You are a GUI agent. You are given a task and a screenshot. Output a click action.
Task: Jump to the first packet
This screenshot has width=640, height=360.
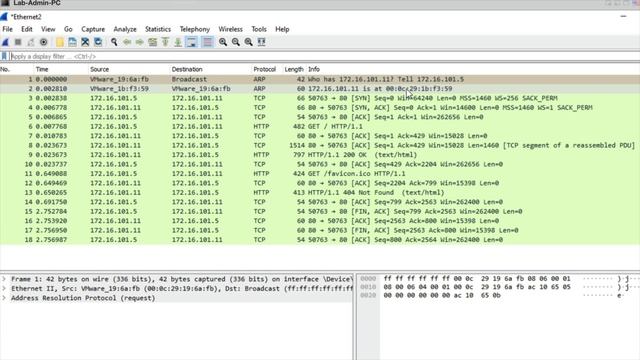pyautogui.click(x=165, y=42)
